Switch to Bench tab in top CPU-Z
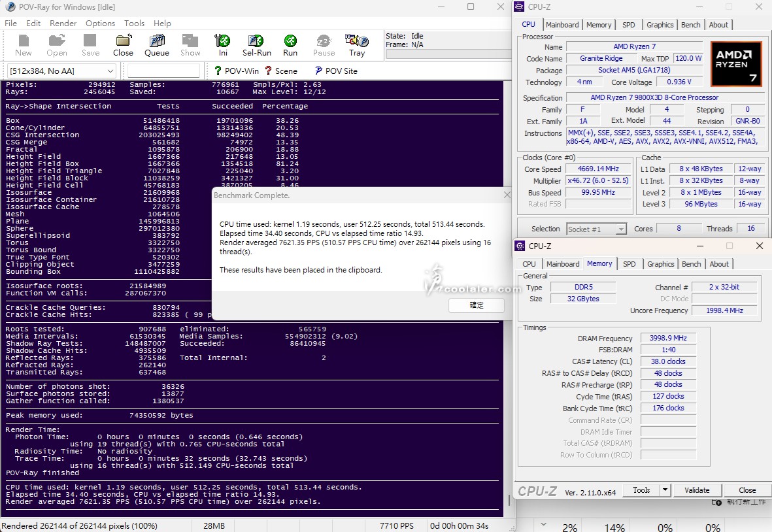The width and height of the screenshot is (772, 532). point(691,25)
